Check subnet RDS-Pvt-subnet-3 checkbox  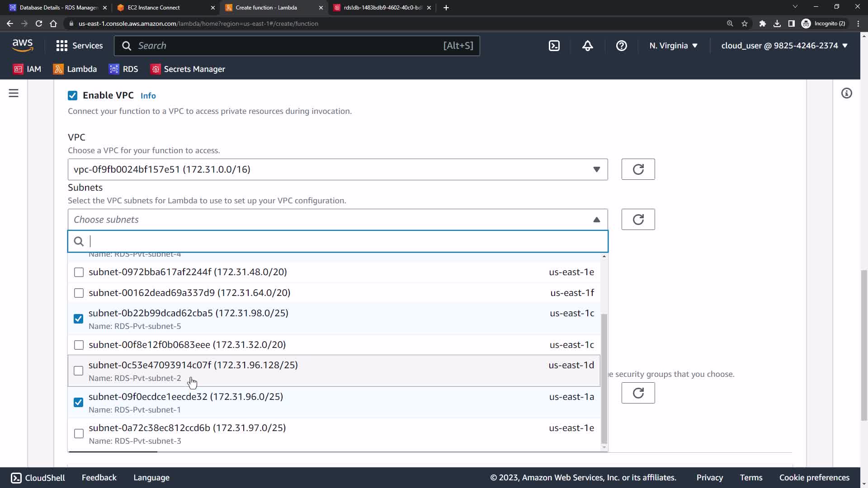pyautogui.click(x=79, y=434)
